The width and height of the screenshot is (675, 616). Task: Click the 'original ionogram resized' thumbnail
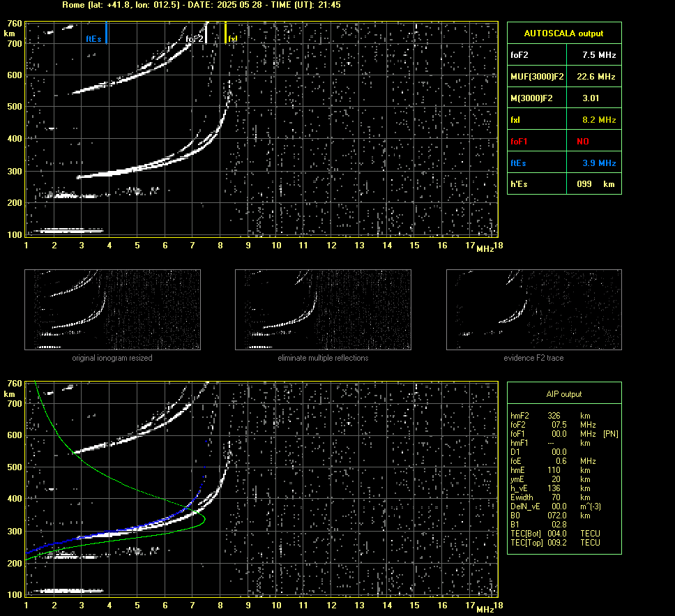pyautogui.click(x=112, y=310)
